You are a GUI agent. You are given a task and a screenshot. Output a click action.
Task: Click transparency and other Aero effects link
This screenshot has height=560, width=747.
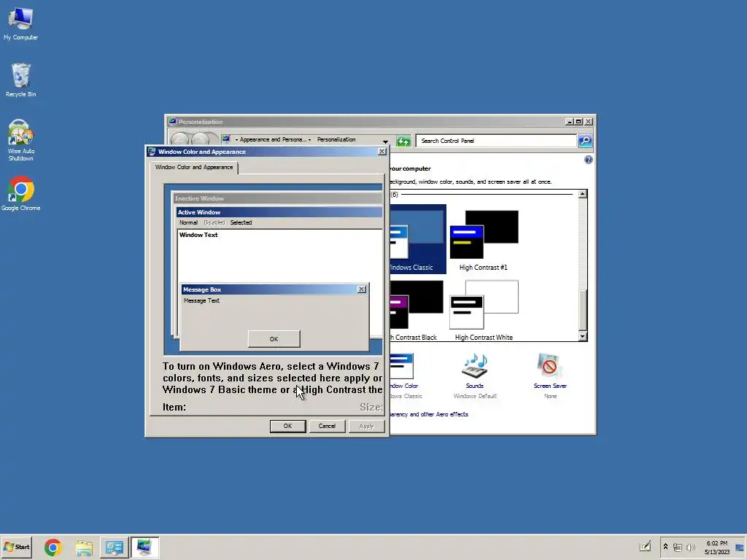pos(429,414)
